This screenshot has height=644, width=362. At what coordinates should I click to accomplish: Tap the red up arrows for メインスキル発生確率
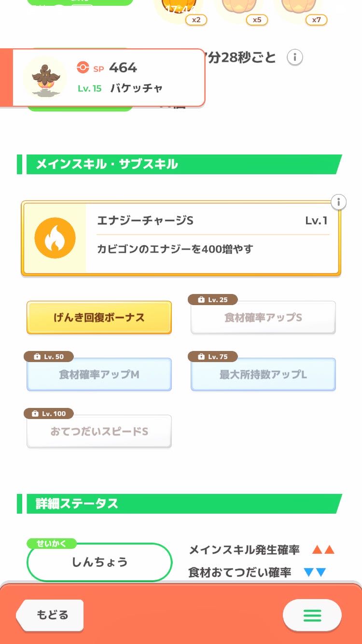[x=323, y=549]
